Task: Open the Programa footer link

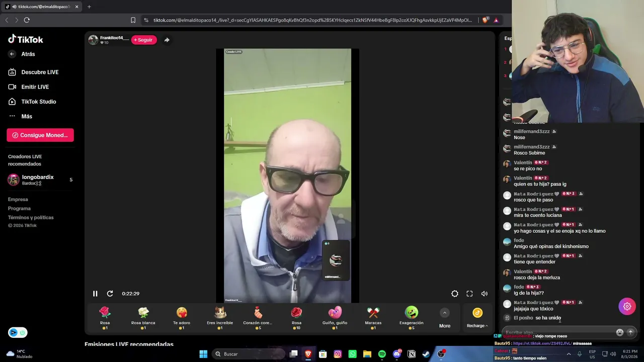Action: (x=19, y=208)
